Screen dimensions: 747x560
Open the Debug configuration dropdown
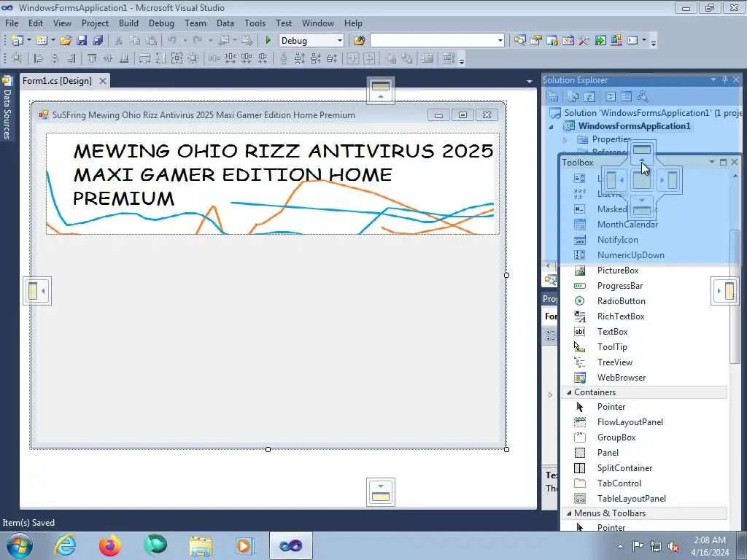coord(340,41)
